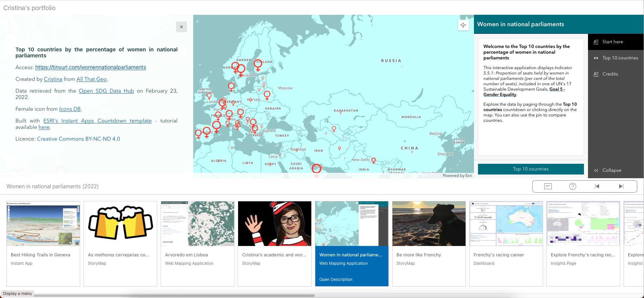Image resolution: width=644 pixels, height=298 pixels.
Task: Click the help question mark icon
Action: click(x=573, y=186)
